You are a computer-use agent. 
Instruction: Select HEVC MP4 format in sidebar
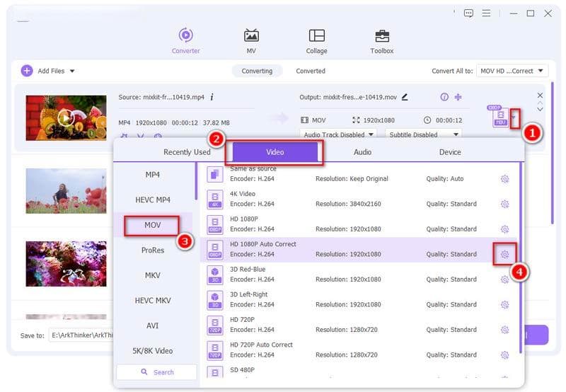[153, 200]
